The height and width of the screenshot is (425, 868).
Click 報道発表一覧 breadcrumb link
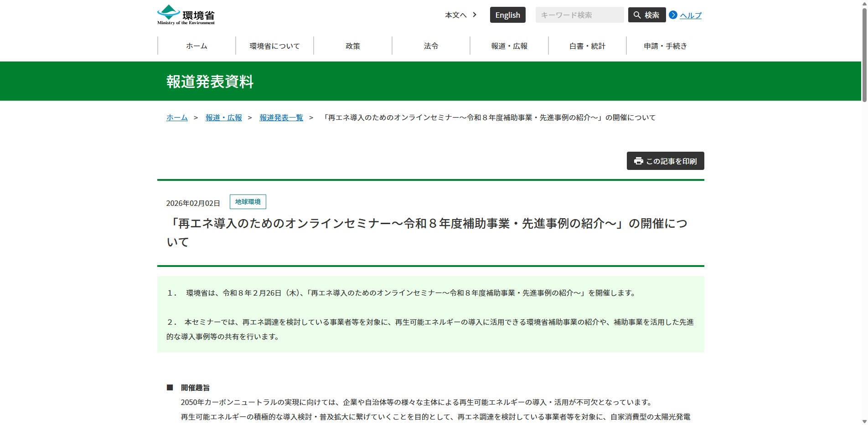[281, 118]
